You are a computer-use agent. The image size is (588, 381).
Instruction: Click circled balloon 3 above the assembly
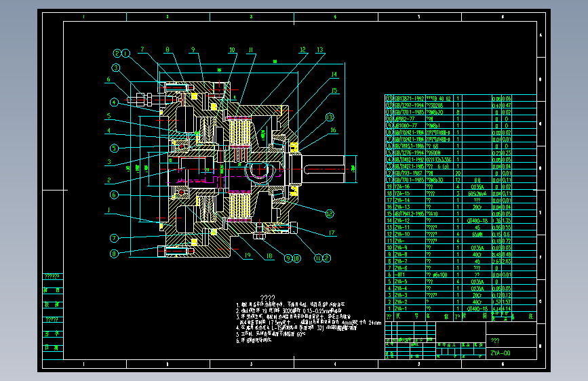pyautogui.click(x=116, y=68)
